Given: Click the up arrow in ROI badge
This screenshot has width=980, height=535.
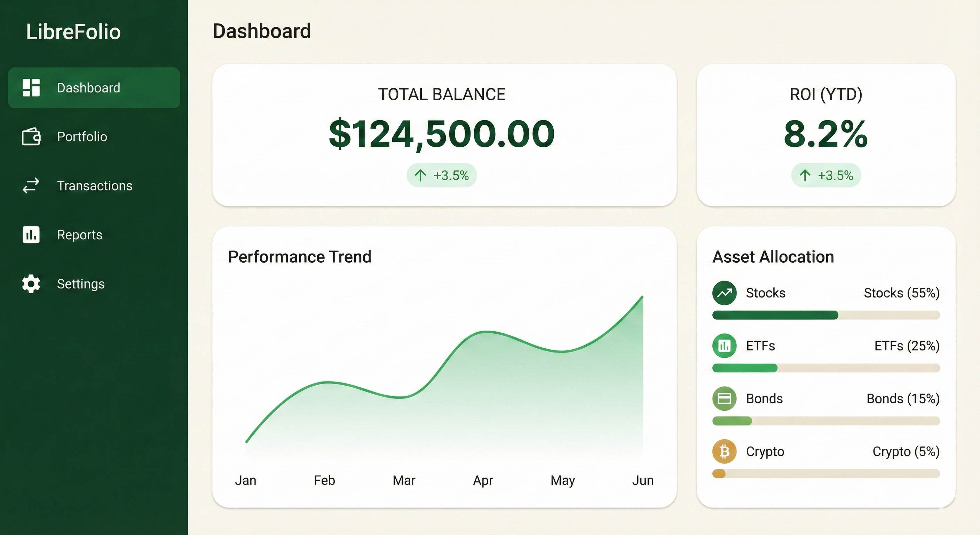Looking at the screenshot, I should coord(805,175).
